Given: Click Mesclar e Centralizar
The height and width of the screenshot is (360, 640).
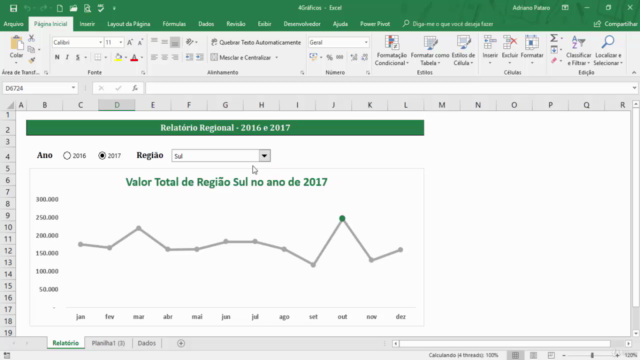Looking at the screenshot, I should click(x=241, y=58).
